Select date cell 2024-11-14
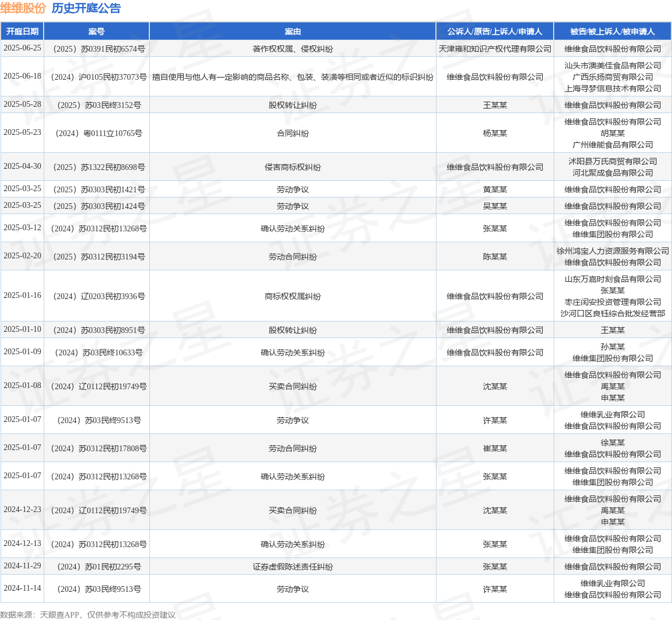 coord(22,588)
